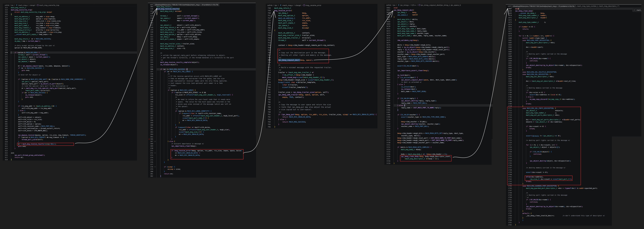Click "option &= MACH_MSG_OPTION_USER;" on line 531
The width and height of the screenshot is (644, 229).
tap(28, 48)
